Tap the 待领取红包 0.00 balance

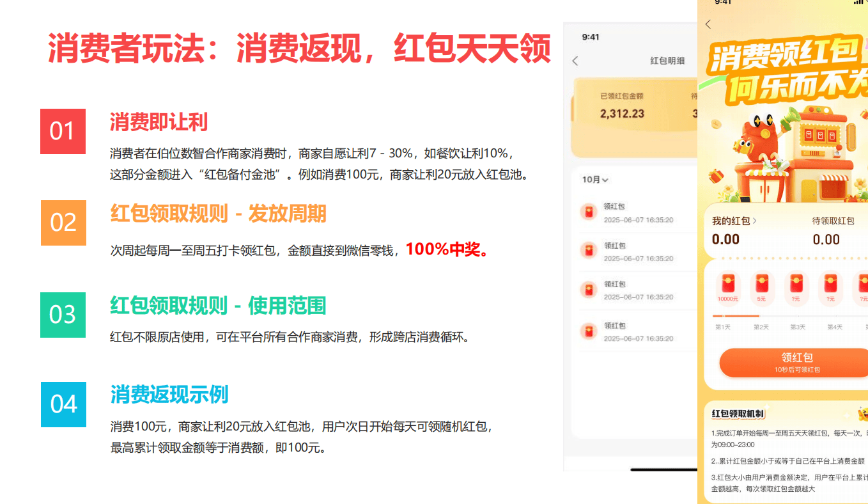[x=826, y=240]
